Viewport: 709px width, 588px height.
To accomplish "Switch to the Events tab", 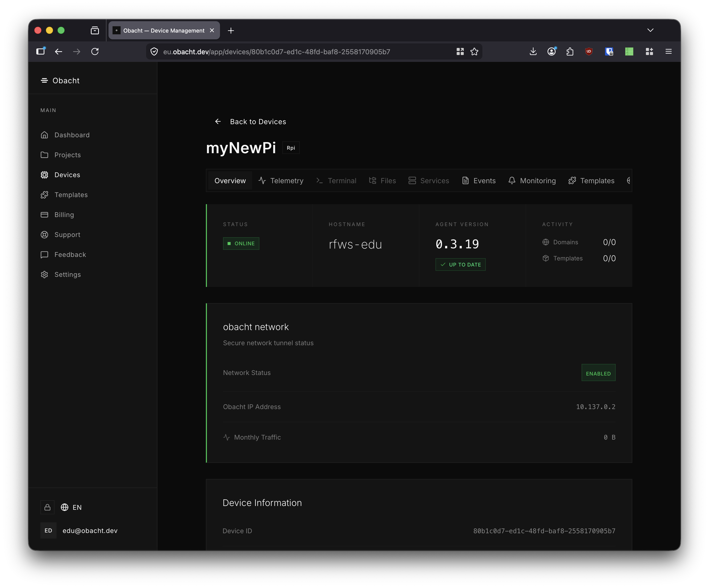I will (x=479, y=181).
